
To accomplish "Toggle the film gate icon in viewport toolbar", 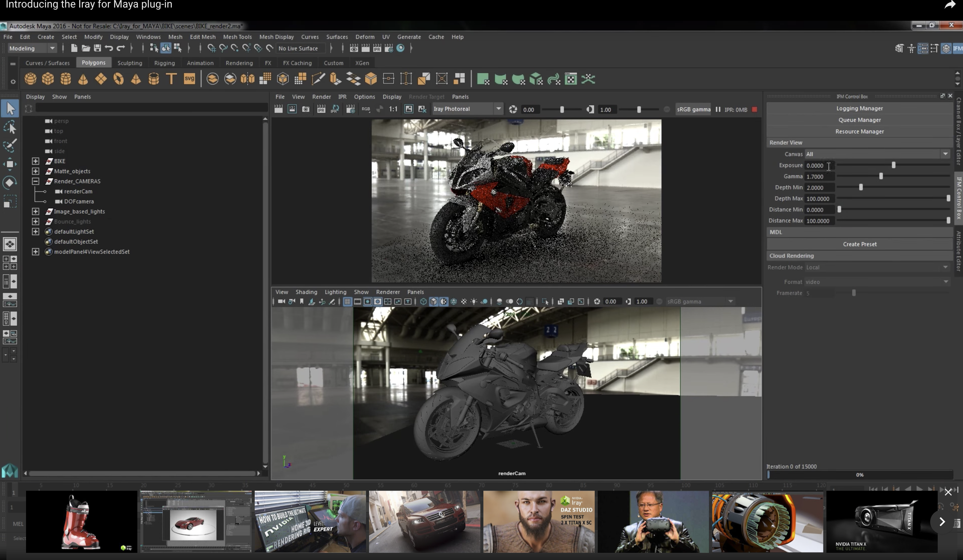I will pos(357,302).
